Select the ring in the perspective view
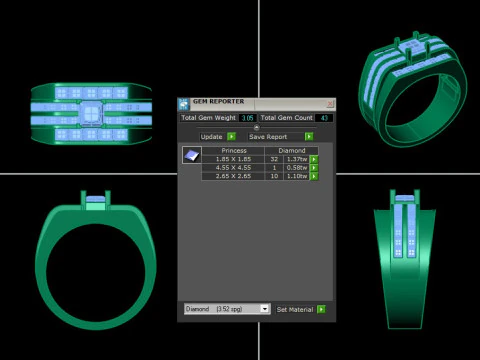This screenshot has width=480, height=360. [x=413, y=89]
